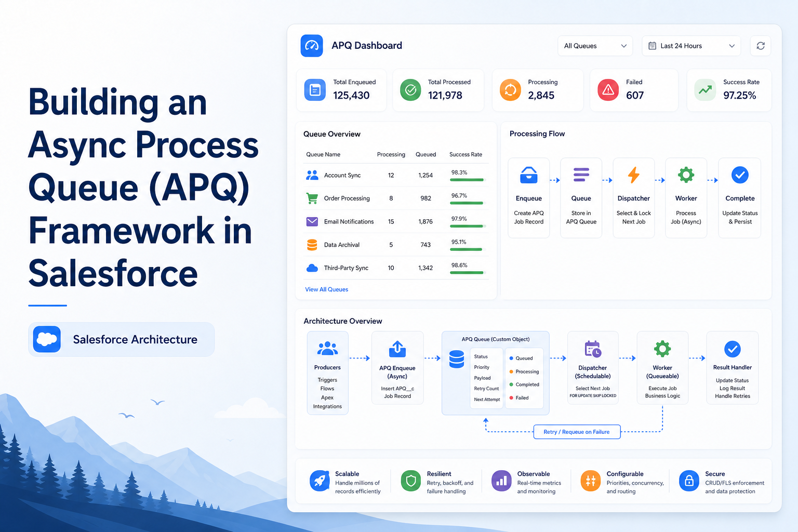Click the Producers group icon

click(327, 349)
